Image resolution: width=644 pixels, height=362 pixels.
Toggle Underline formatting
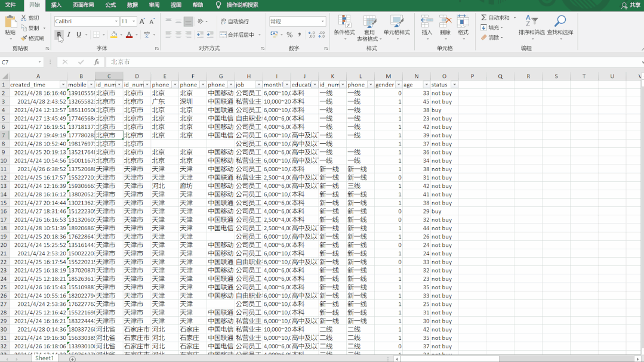(78, 35)
